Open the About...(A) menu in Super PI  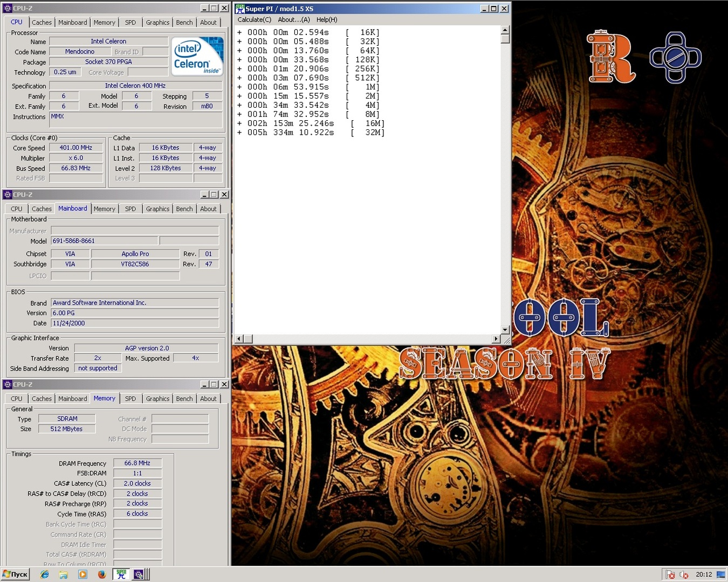pos(294,19)
